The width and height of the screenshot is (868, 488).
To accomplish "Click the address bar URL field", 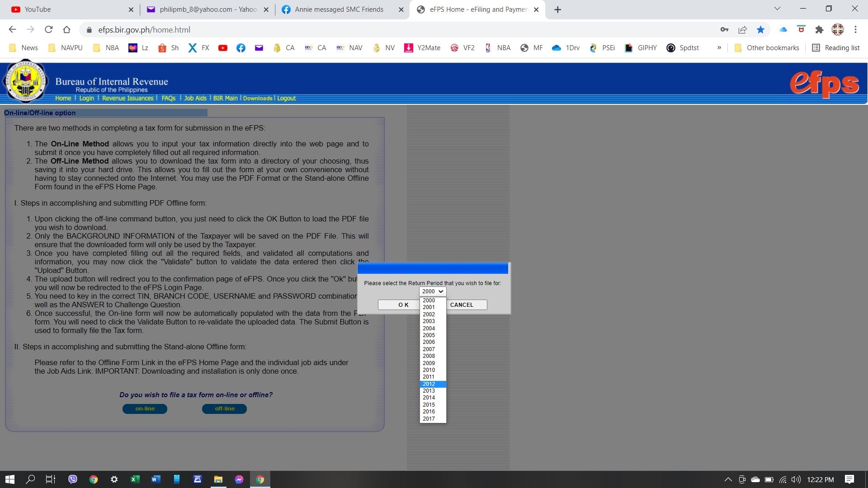I will [x=398, y=30].
